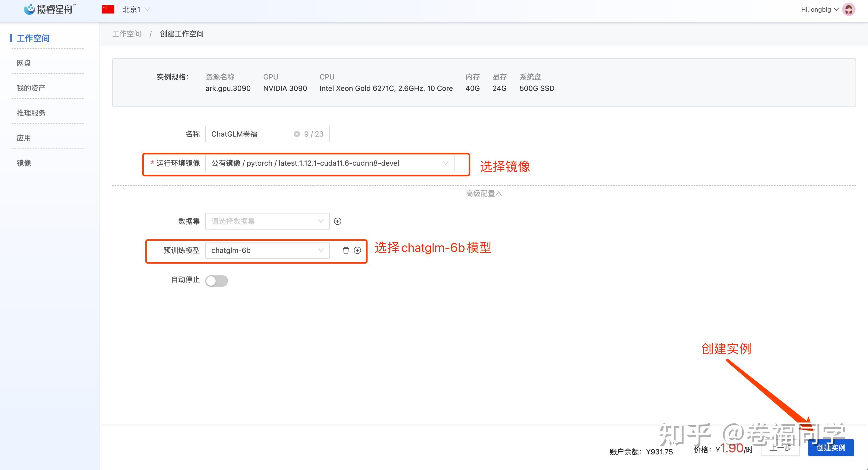Open the chatglm-6b pretrained model dropdown
The height and width of the screenshot is (470, 868).
(267, 250)
